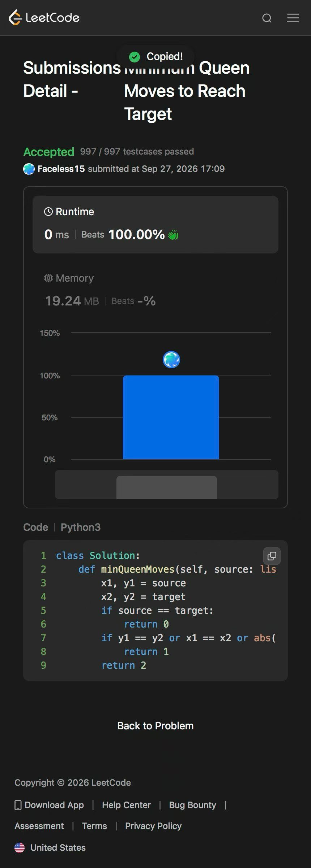Screen dimensions: 311x868
Task: Click the copy code icon button
Action: click(x=272, y=556)
